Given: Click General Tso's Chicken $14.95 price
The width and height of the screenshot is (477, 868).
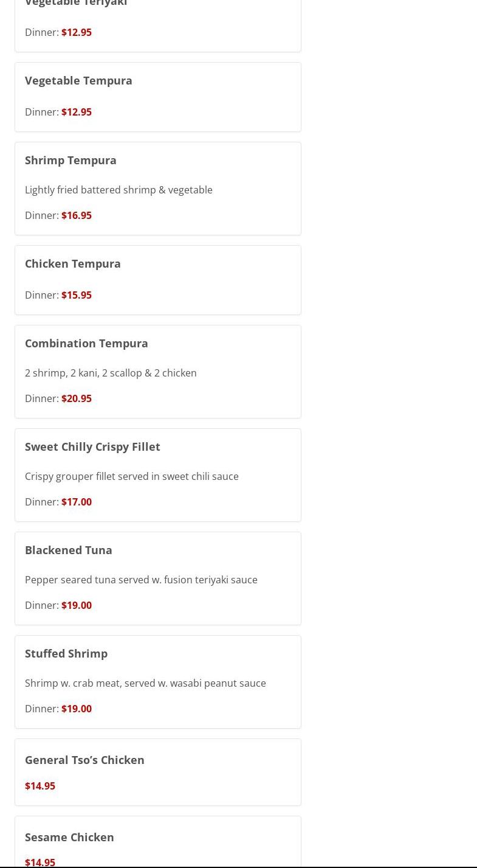Looking at the screenshot, I should [x=40, y=786].
